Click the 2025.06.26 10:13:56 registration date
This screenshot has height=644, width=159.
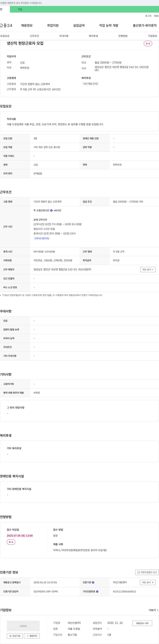pyautogui.click(x=45, y=582)
